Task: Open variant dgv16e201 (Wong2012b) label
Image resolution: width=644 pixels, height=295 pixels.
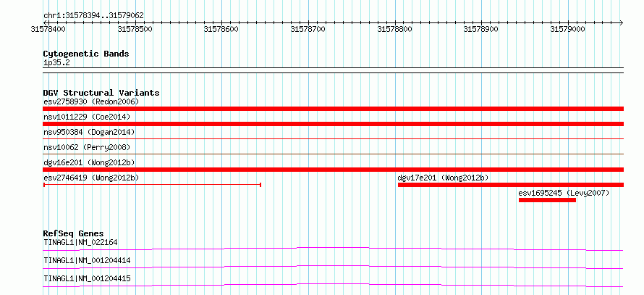Action: [x=89, y=162]
